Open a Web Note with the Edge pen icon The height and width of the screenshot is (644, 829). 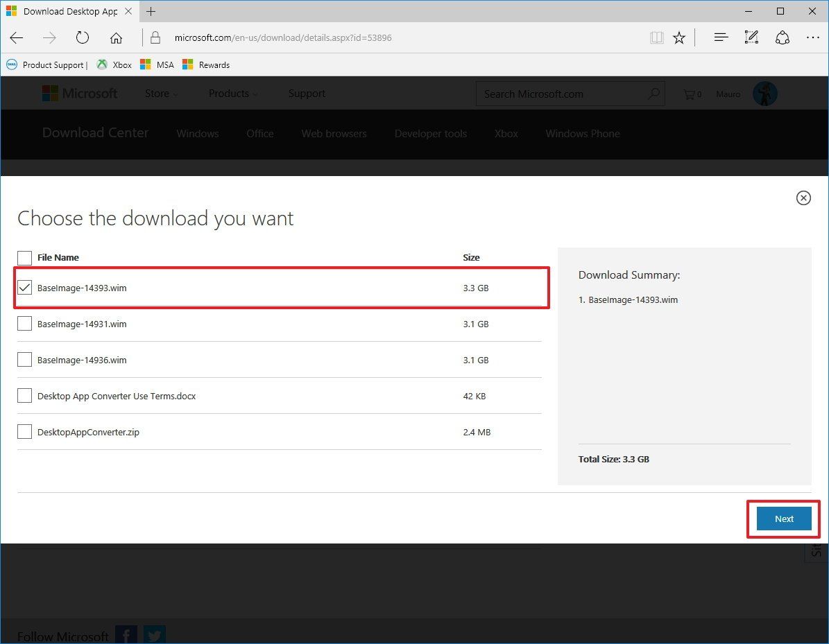point(751,37)
